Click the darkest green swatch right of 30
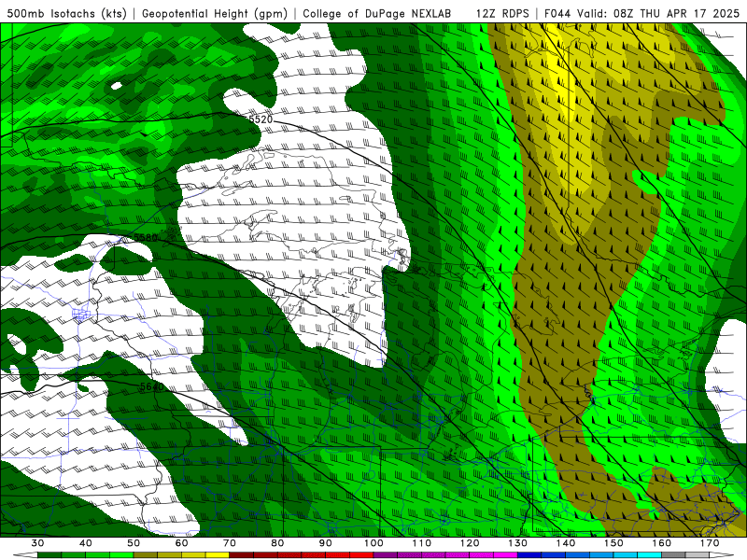Image resolution: width=747 pixels, height=560 pixels. click(49, 555)
